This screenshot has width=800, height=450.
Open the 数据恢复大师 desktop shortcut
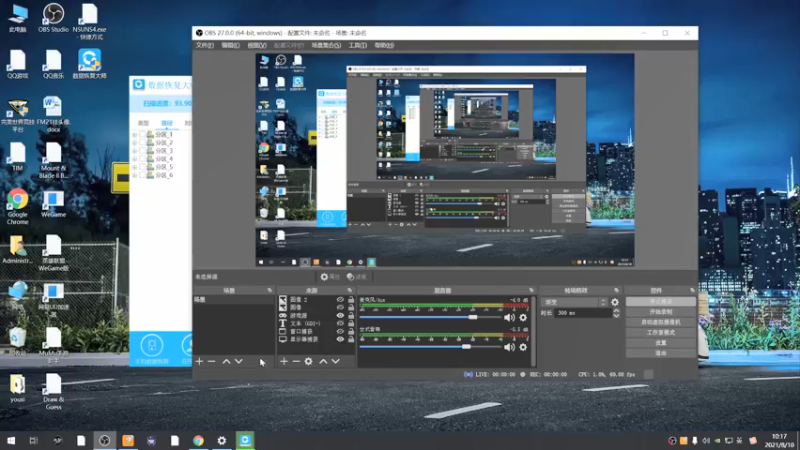pos(89,64)
